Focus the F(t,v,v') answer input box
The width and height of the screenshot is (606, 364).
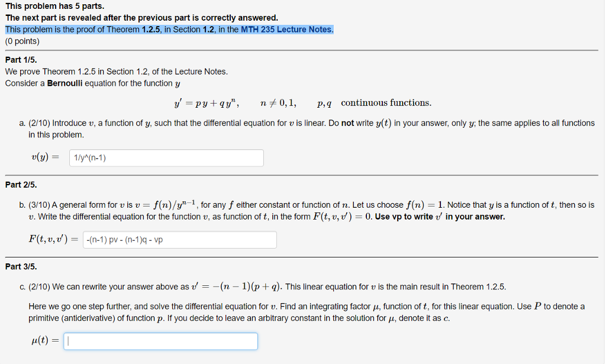[180, 240]
